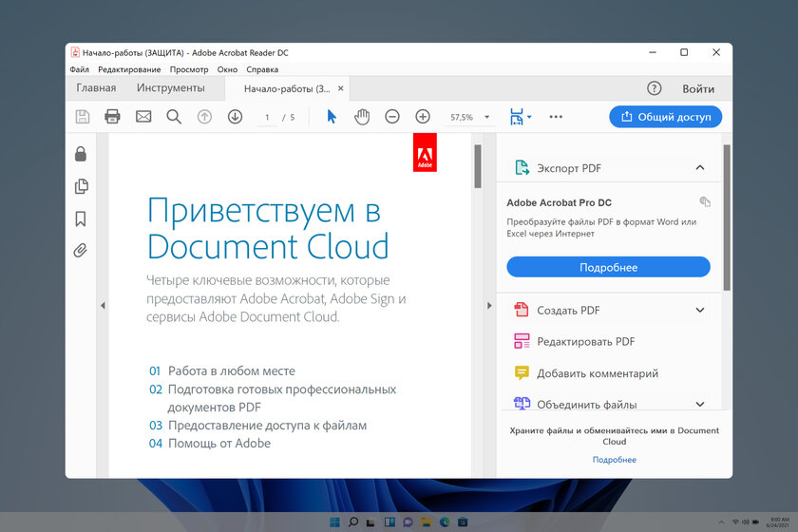The height and width of the screenshot is (532, 798).
Task: Switch to Инструменты tab
Action: point(170,87)
